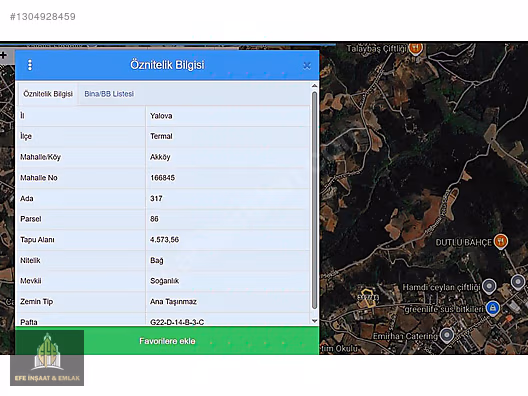528x396 pixels.
Task: Open the three-dot menu in Öznitelik Bilgisi header
Action: click(30, 65)
